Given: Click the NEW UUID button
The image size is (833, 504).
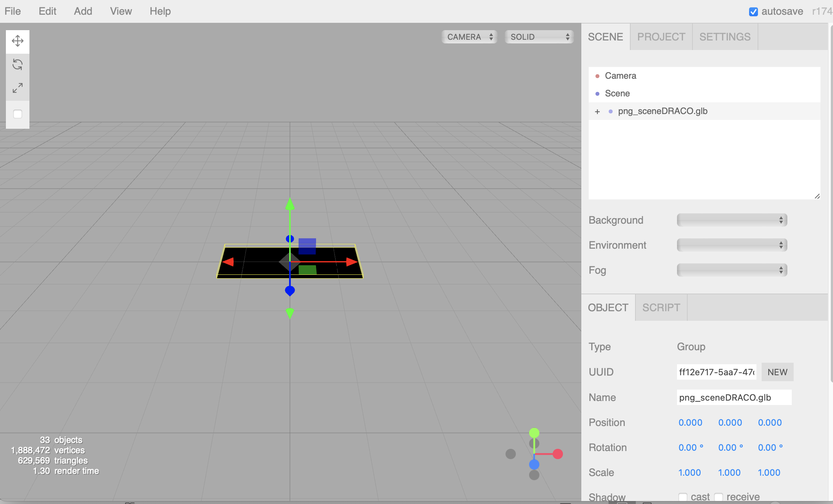Looking at the screenshot, I should click(x=777, y=372).
